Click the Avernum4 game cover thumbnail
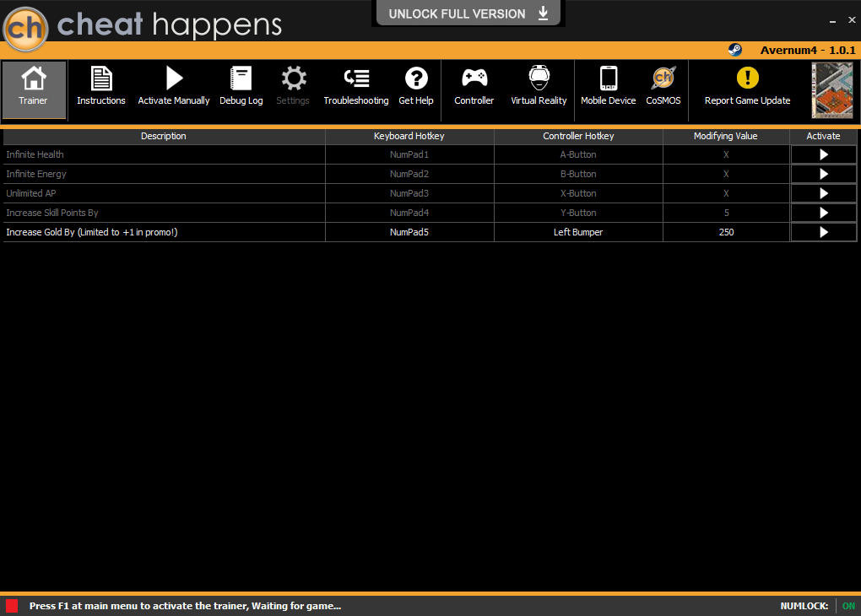The width and height of the screenshot is (861, 616). click(832, 90)
